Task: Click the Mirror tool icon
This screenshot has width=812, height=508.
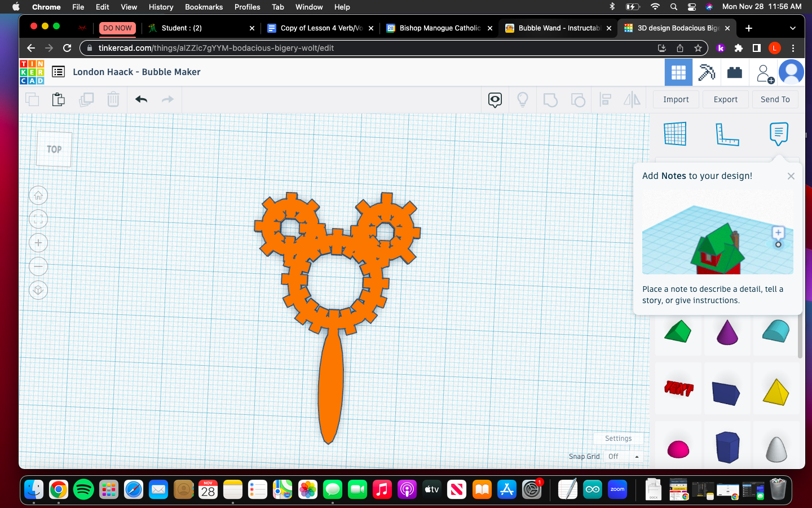Action: coord(632,100)
